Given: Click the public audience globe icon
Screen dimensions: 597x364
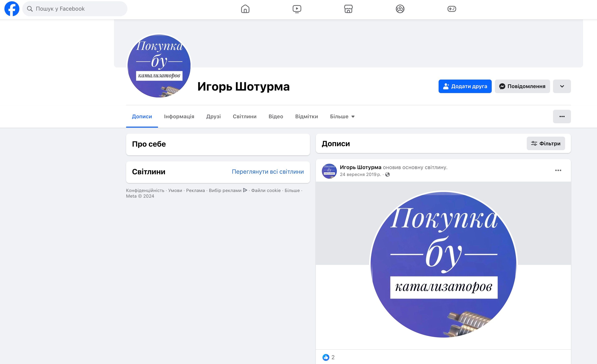Looking at the screenshot, I should coord(388,175).
